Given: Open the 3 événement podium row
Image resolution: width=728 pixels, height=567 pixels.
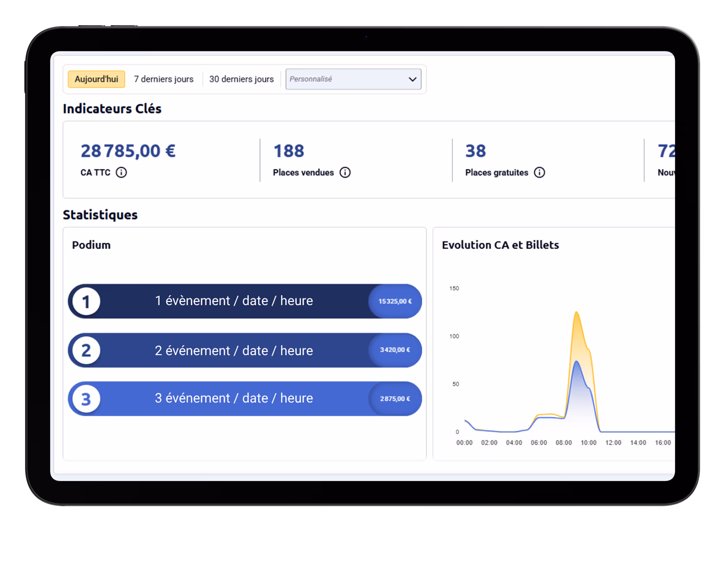Looking at the screenshot, I should [233, 398].
